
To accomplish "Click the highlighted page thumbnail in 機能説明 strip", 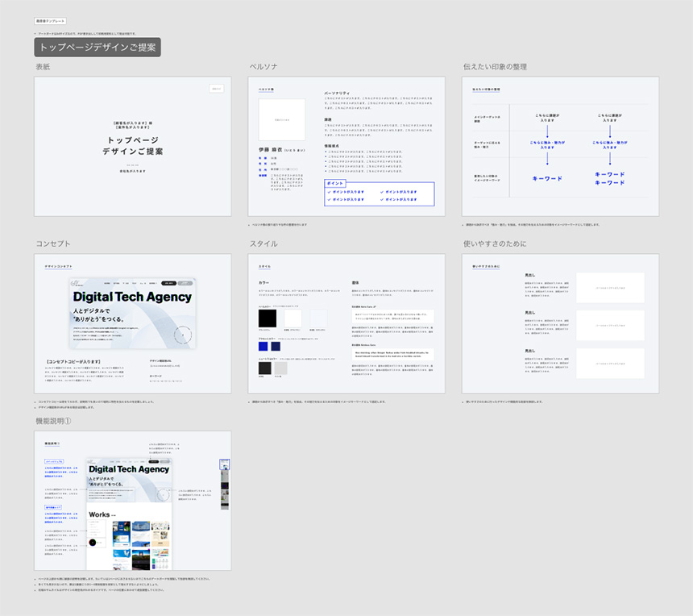I will click(225, 466).
